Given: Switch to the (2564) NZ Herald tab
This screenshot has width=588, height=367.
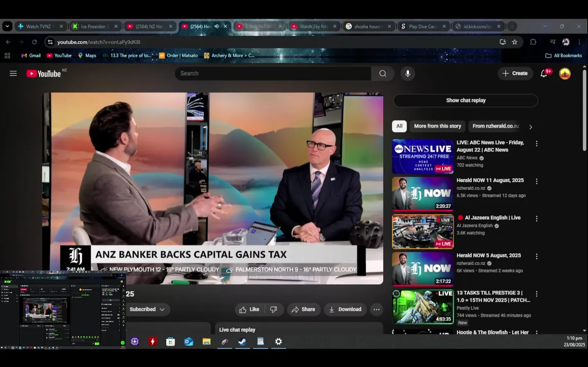Looking at the screenshot, I should tap(150, 27).
